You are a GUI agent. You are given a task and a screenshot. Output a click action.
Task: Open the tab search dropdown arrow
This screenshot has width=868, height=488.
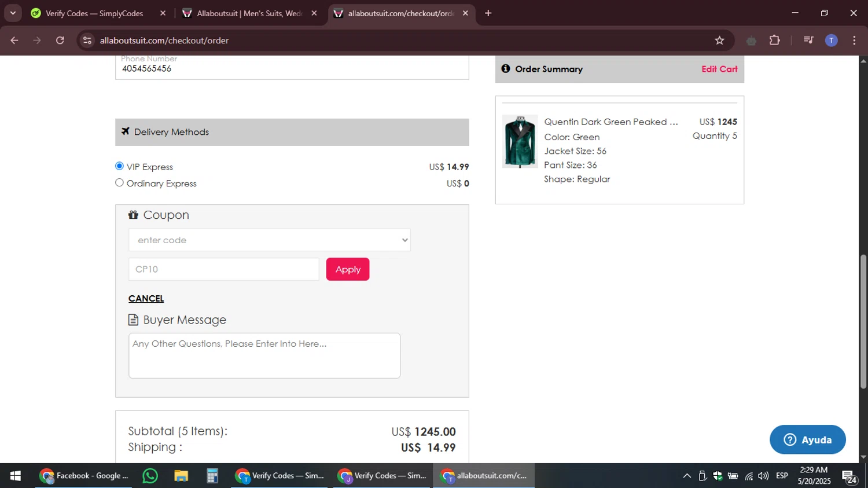13,13
